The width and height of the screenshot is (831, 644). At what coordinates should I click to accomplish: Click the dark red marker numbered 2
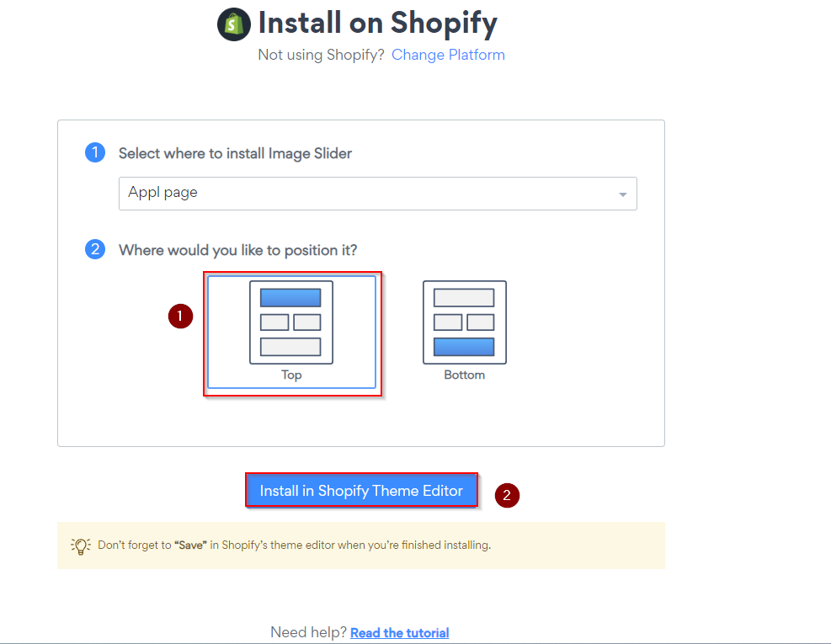507,495
